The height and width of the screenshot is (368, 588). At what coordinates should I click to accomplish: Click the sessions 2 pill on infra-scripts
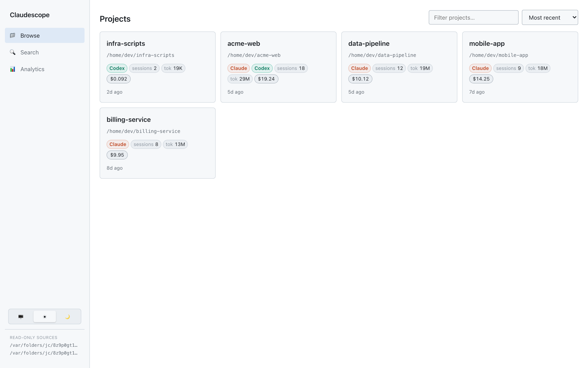144,68
